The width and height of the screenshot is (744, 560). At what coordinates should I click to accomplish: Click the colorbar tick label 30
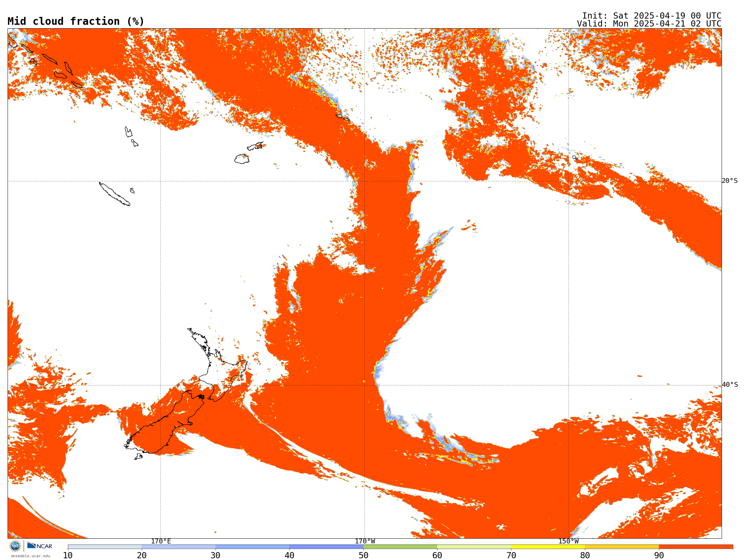[216, 556]
